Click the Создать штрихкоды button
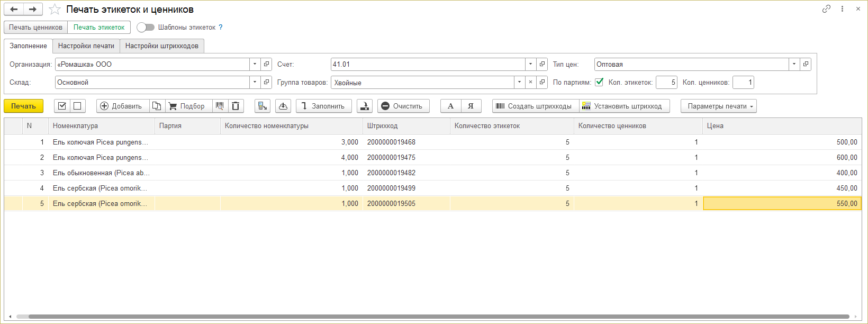The image size is (868, 324). (535, 106)
